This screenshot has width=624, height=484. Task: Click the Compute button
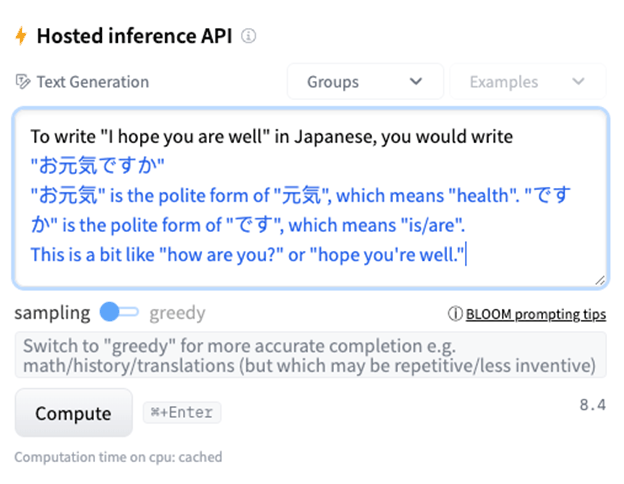[74, 413]
